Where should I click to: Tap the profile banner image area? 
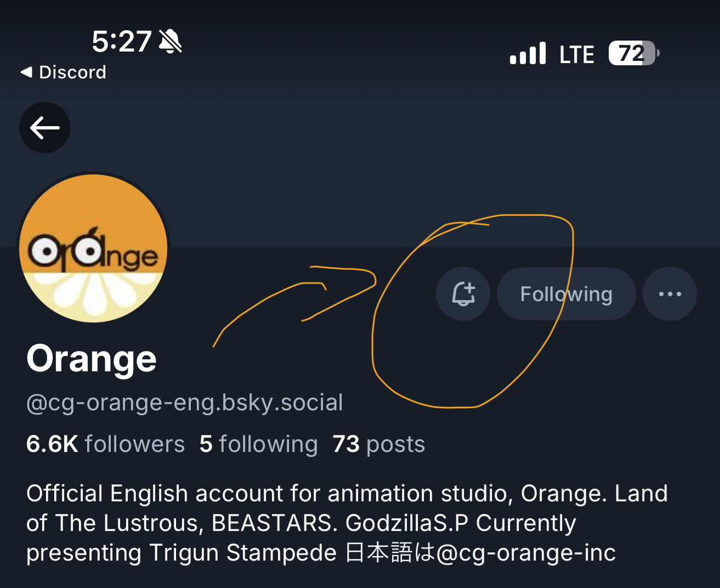click(384, 165)
